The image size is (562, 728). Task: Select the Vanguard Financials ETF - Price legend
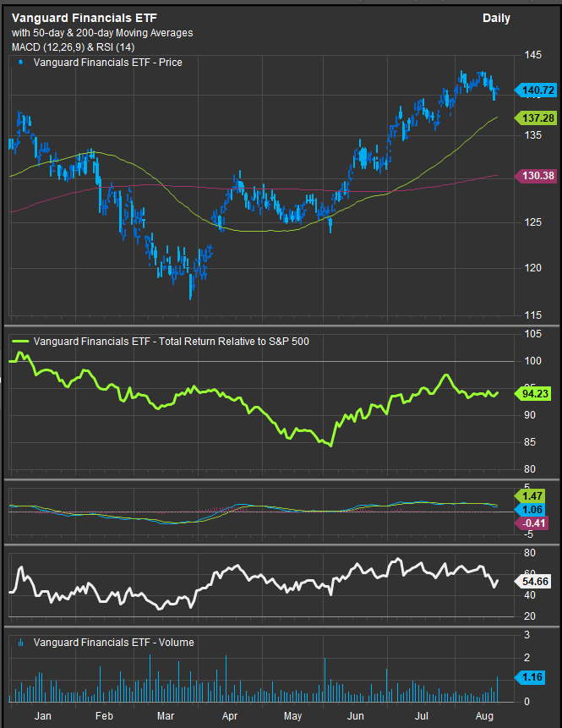107,63
